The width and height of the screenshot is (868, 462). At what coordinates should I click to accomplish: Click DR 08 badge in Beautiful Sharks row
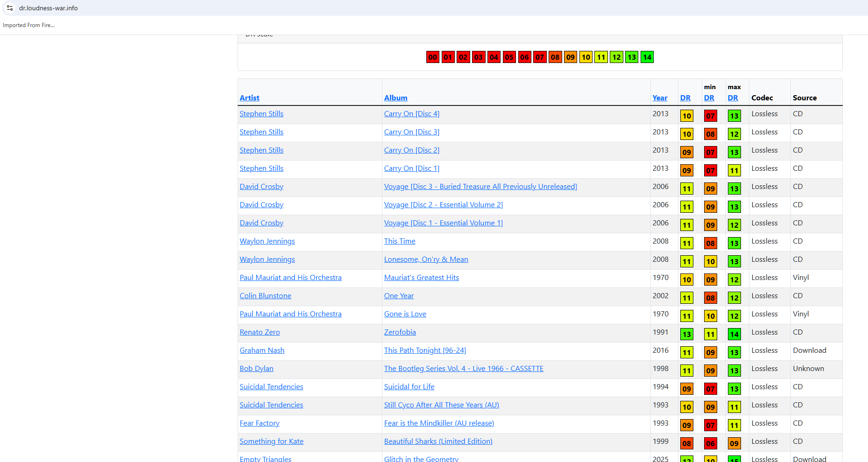[686, 443]
